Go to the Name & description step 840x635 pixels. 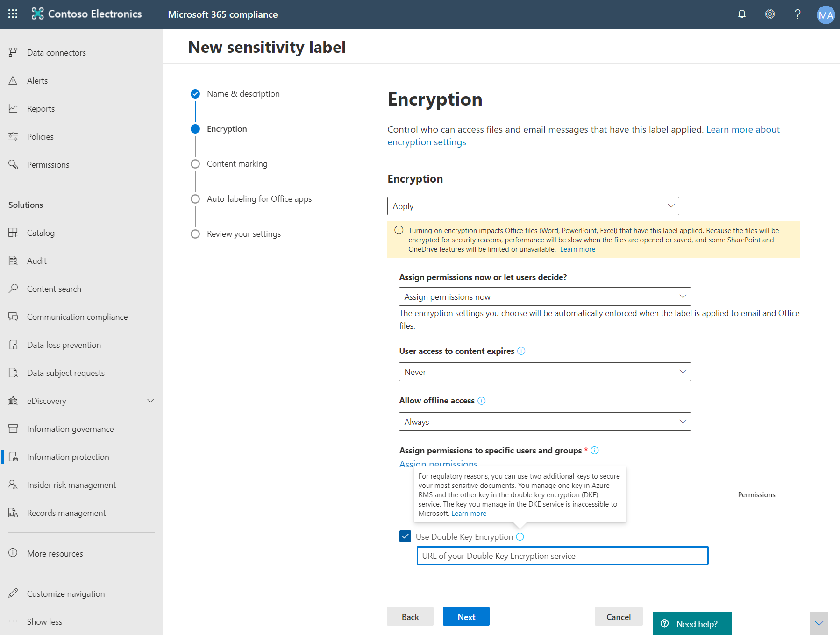click(243, 93)
